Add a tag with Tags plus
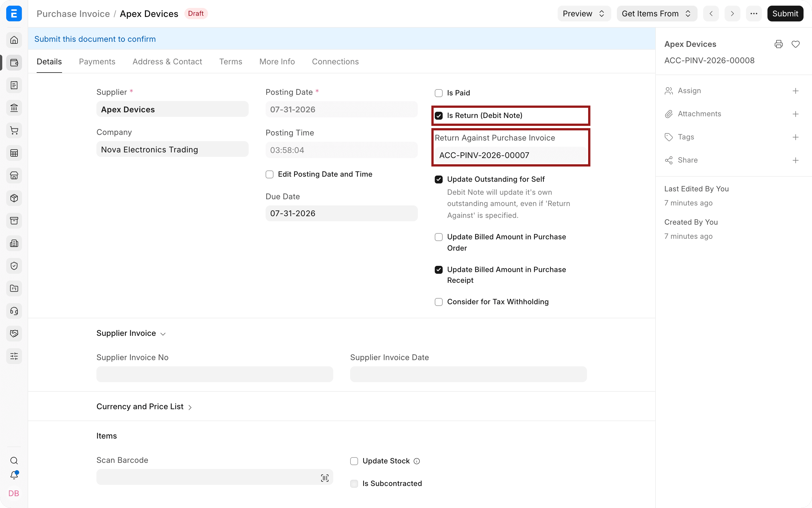Screen dimensions: 812x508 tap(796, 137)
